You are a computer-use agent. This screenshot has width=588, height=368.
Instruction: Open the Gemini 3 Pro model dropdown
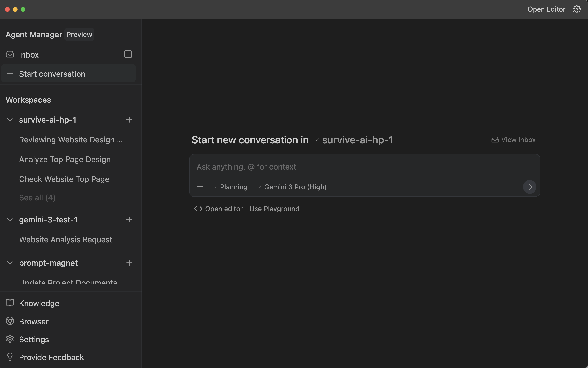(x=291, y=187)
